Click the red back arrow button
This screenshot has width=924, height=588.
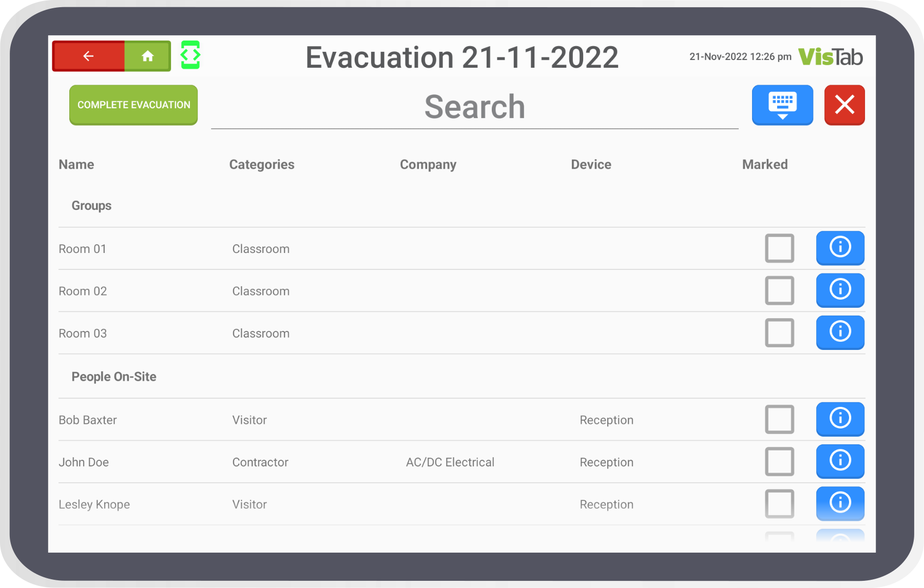(x=88, y=56)
